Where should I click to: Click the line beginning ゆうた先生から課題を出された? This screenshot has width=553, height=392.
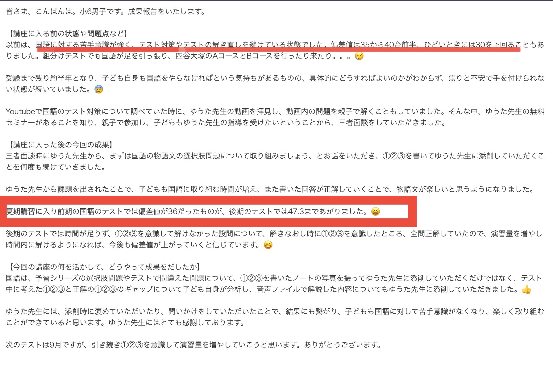[270, 189]
